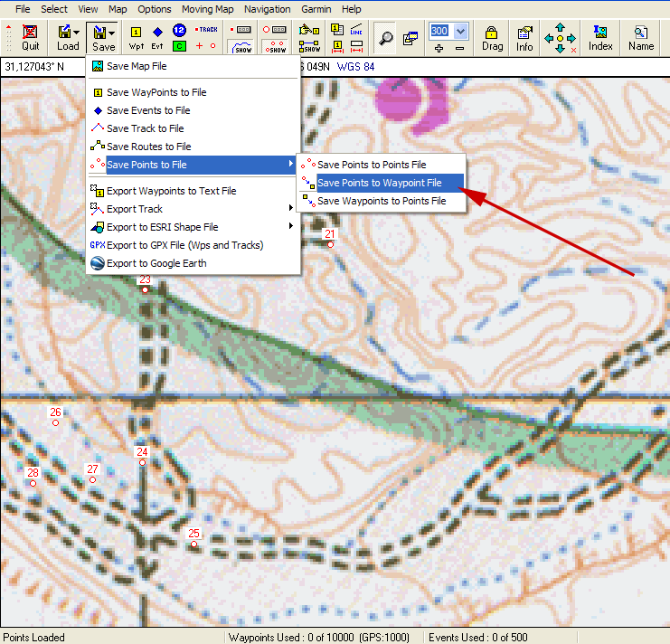Select the Evt event placement tool
Viewport: 670px width, 644px height.
(157, 38)
